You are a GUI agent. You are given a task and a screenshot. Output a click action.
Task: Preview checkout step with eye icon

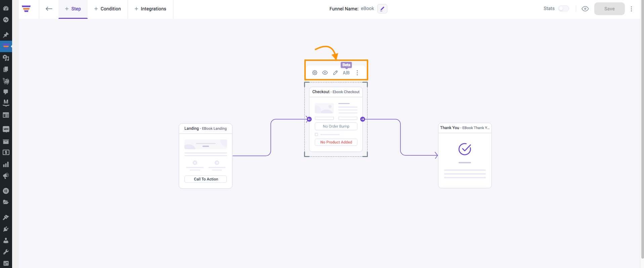click(325, 73)
